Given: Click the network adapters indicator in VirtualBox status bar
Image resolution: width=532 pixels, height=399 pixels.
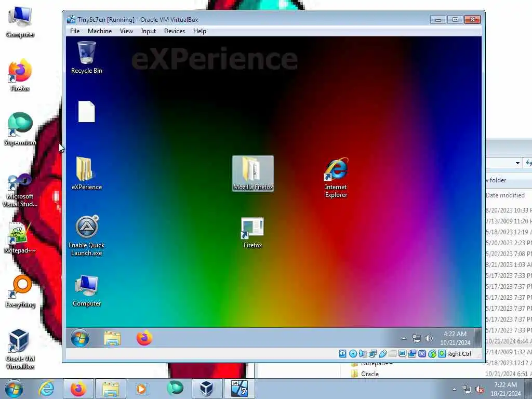Looking at the screenshot, I should click(x=373, y=354).
